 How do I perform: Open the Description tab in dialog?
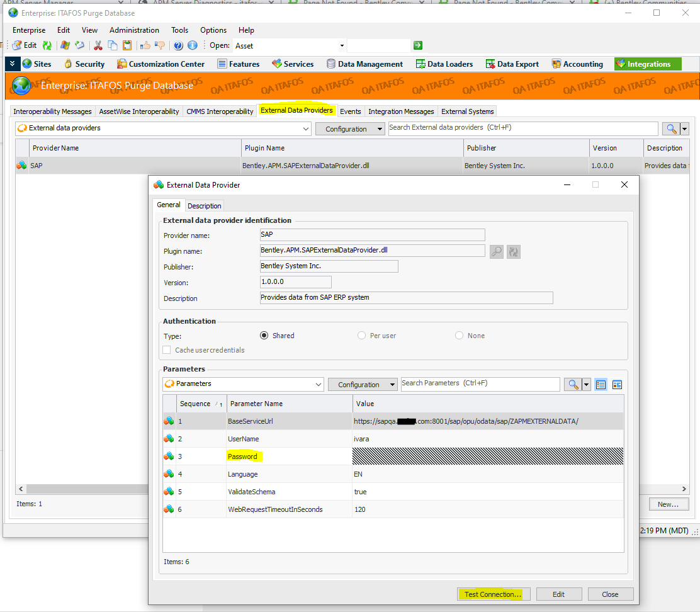pyautogui.click(x=204, y=206)
